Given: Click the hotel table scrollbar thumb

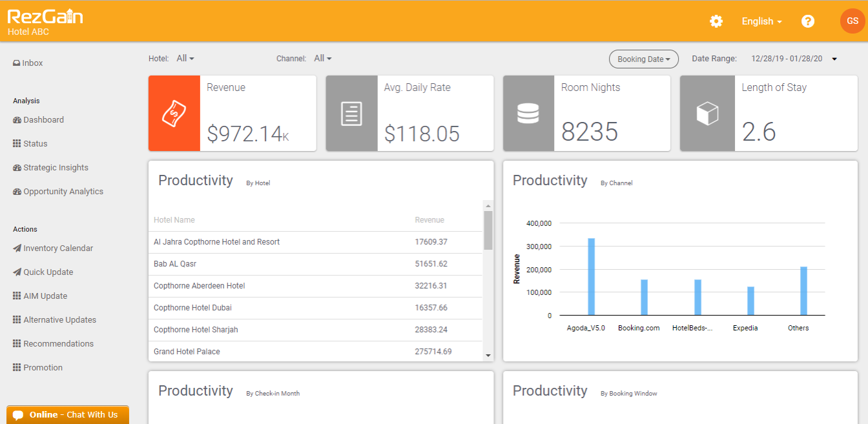Looking at the screenshot, I should 488,230.
